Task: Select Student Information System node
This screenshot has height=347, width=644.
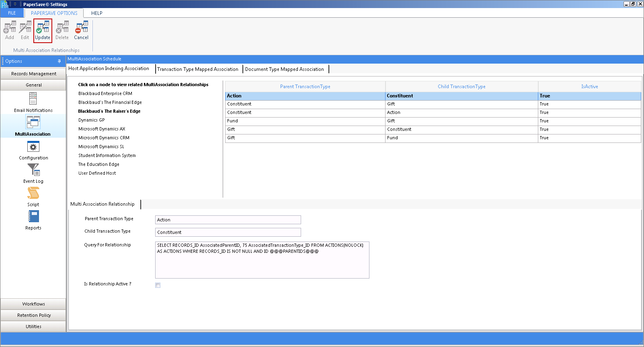Action: (x=107, y=155)
